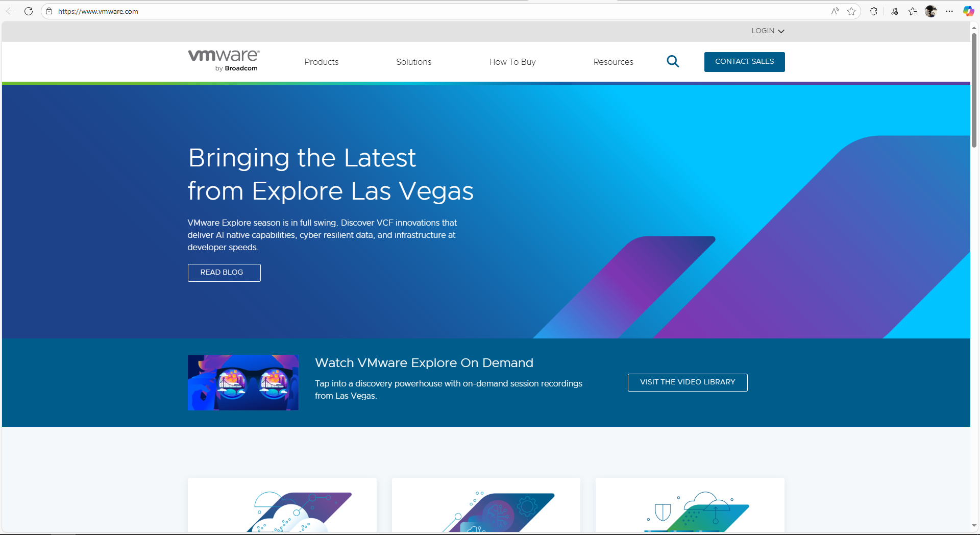The width and height of the screenshot is (980, 535).
Task: Open the Copilot sidebar icon
Action: point(968,11)
